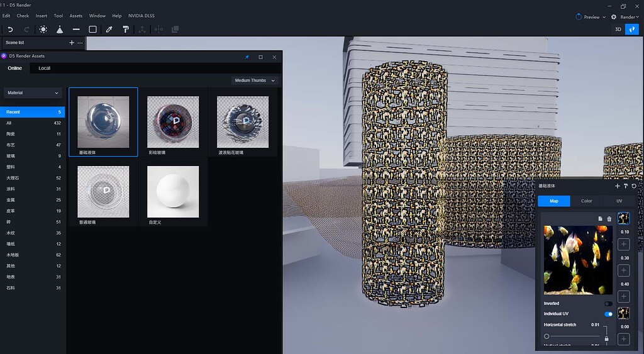Click the Preview circular refresh icon
The image size is (644, 354).
[x=579, y=17]
